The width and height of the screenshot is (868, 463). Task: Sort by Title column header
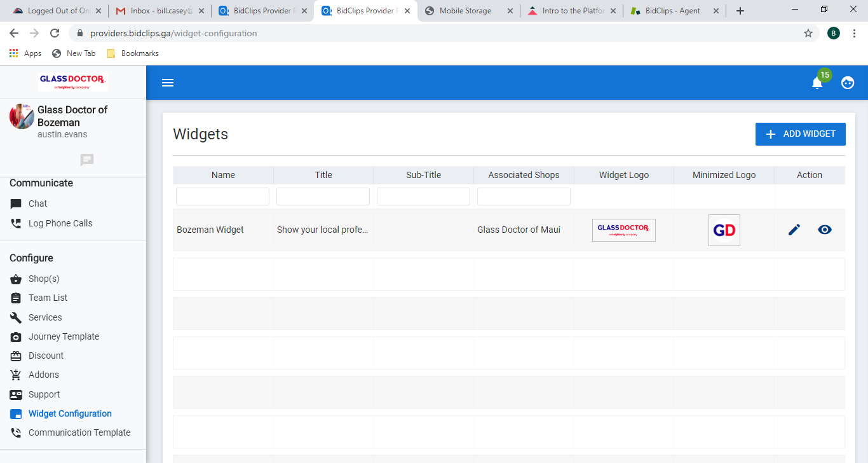coord(323,175)
